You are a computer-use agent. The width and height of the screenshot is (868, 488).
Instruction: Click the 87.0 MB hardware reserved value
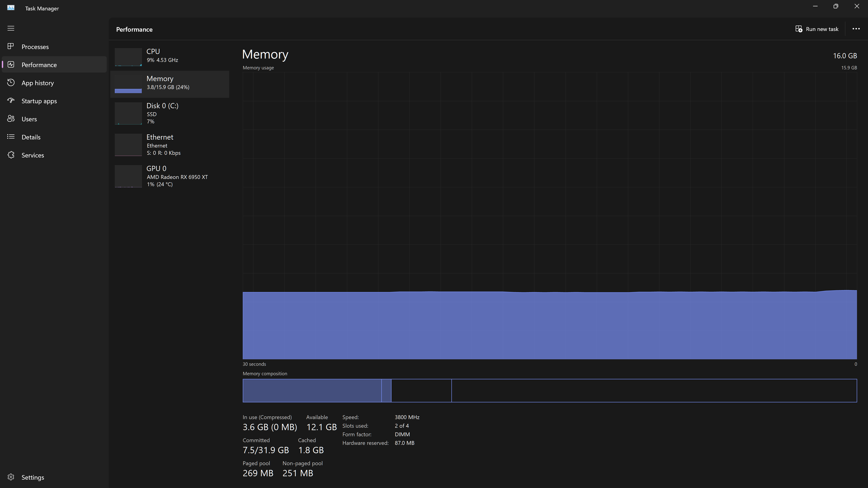[x=404, y=443]
